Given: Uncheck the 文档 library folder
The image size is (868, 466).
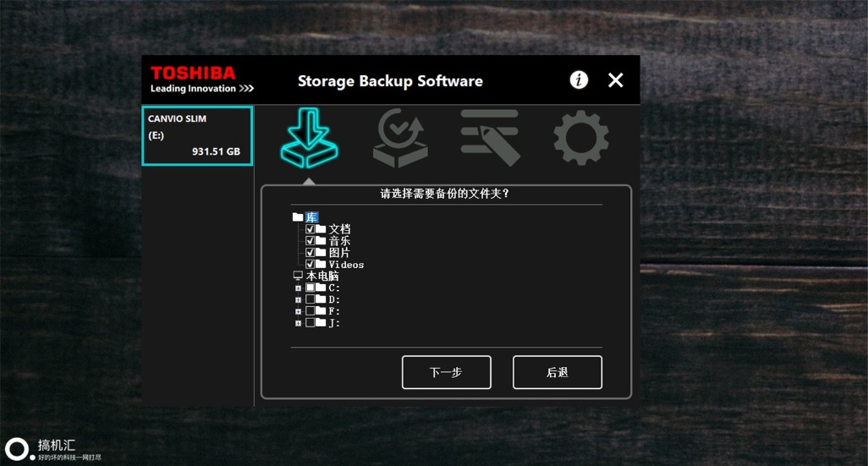Looking at the screenshot, I should tap(310, 228).
